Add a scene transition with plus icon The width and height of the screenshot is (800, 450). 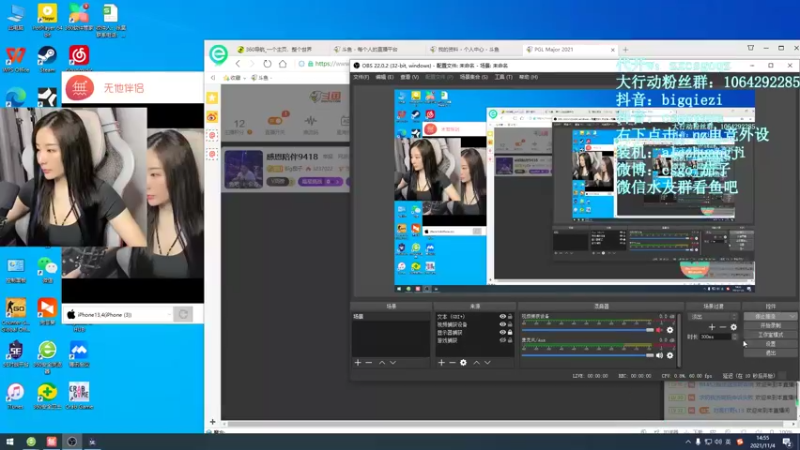[712, 327]
